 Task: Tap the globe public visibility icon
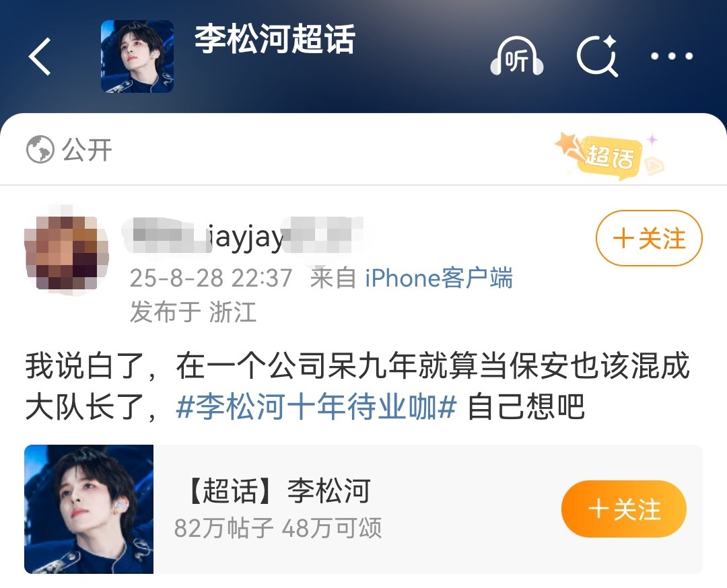[40, 149]
